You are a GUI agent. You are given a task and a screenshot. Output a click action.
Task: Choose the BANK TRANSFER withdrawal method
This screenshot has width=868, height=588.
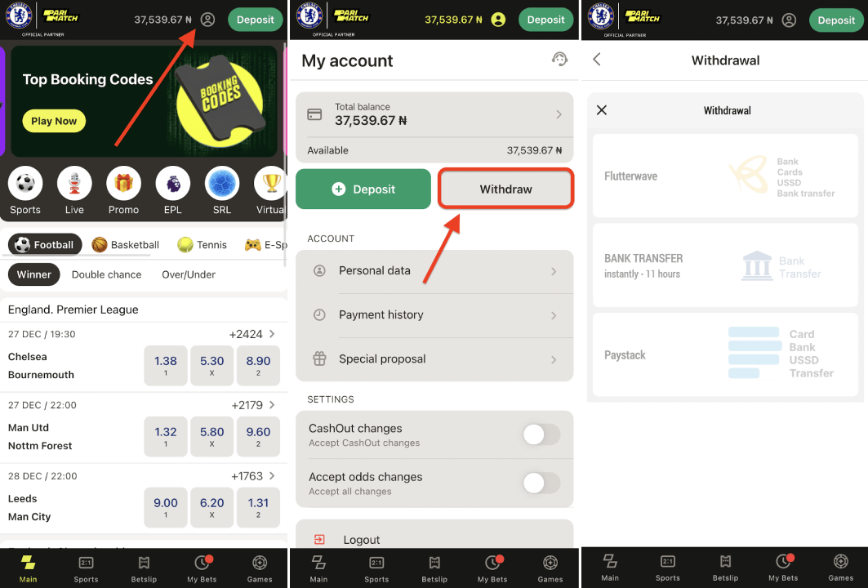coord(725,265)
